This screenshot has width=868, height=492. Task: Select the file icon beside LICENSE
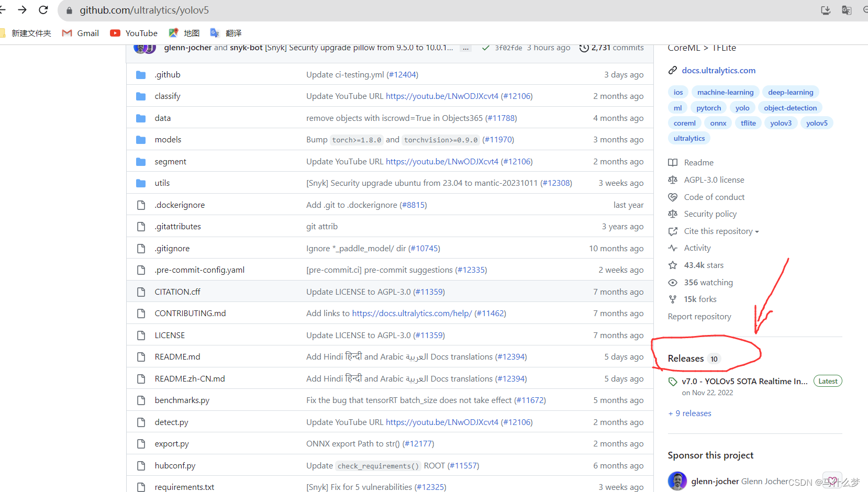(141, 335)
